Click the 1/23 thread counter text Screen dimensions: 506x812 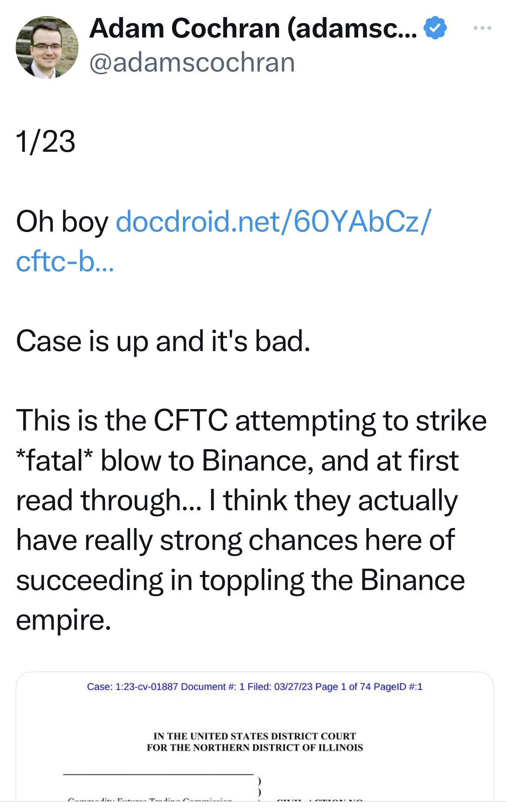[x=46, y=142]
